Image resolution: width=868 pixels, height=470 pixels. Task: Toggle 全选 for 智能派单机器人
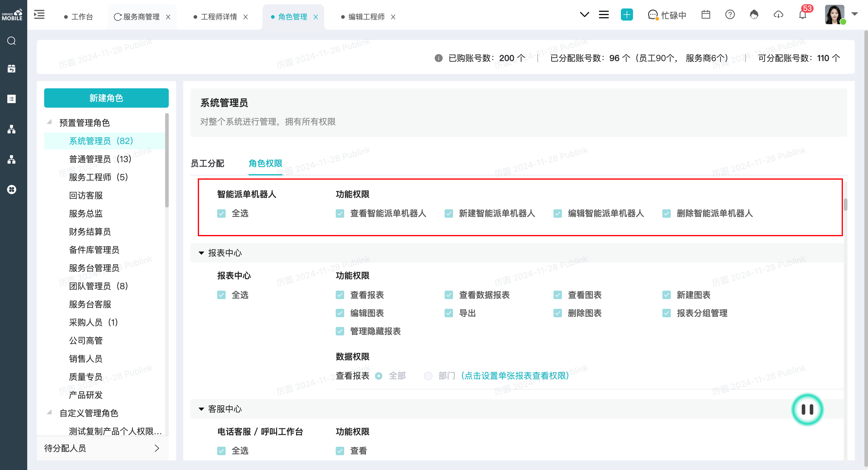(x=221, y=214)
